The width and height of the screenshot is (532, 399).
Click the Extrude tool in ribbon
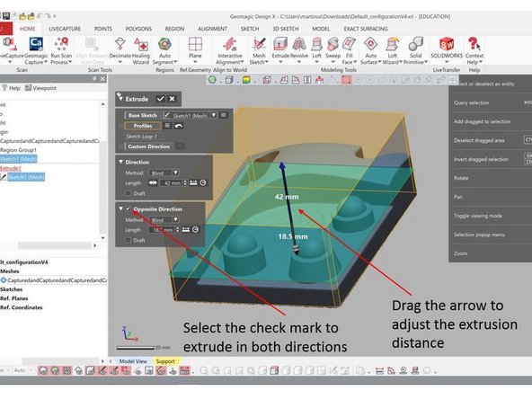pyautogui.click(x=280, y=48)
